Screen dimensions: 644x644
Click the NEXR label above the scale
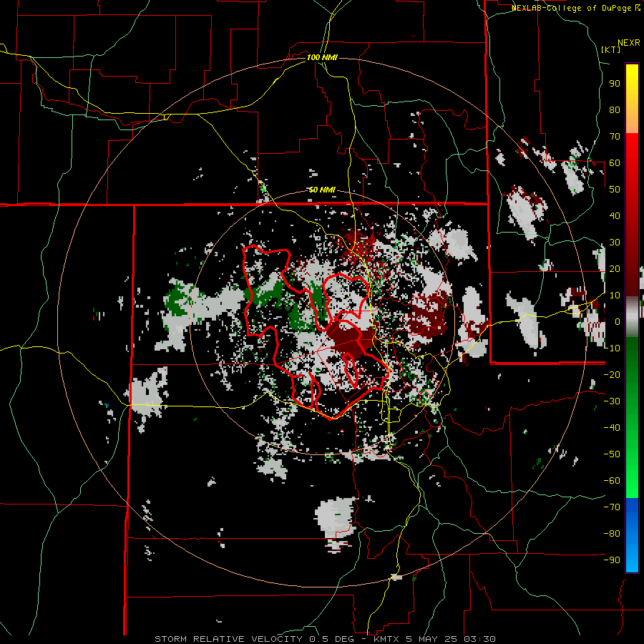click(x=629, y=43)
